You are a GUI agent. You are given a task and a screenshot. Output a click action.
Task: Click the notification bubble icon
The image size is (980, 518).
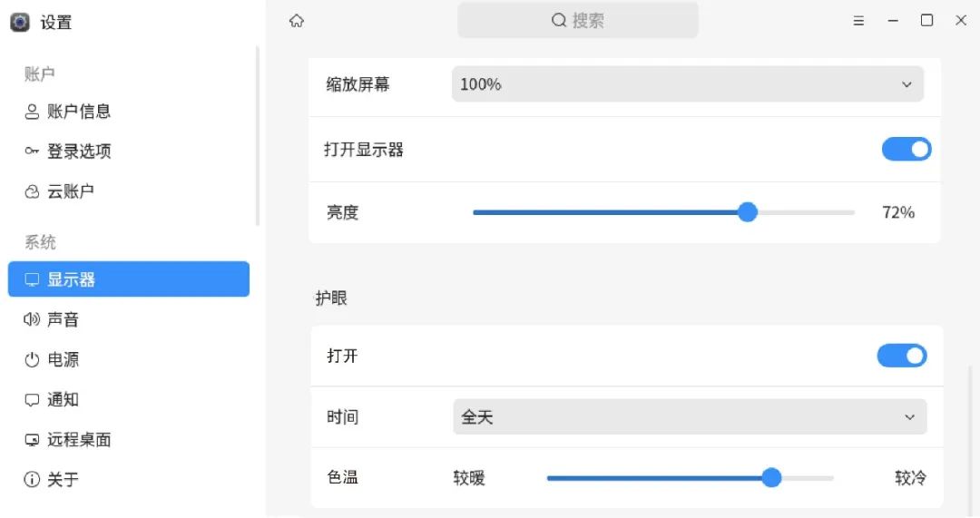[33, 399]
